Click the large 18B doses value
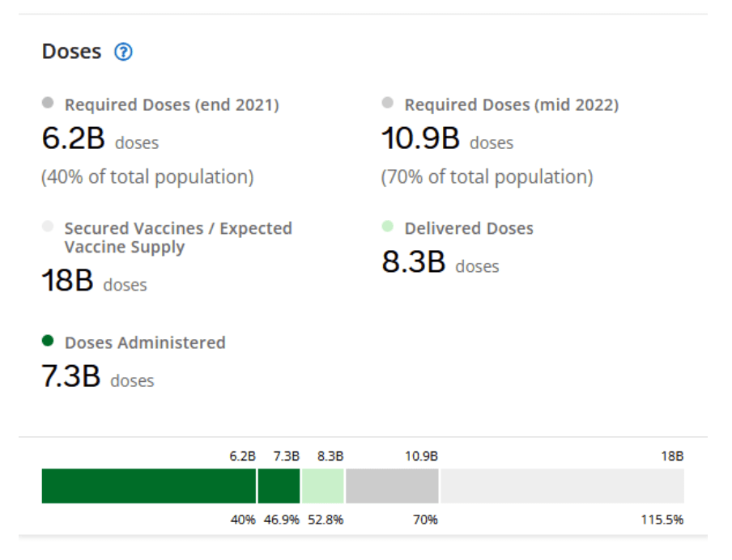Viewport: 732px width, 560px height. (68, 282)
